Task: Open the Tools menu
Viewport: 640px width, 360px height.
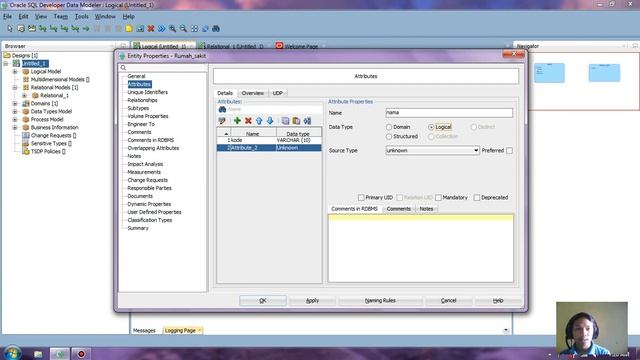Action: point(82,17)
